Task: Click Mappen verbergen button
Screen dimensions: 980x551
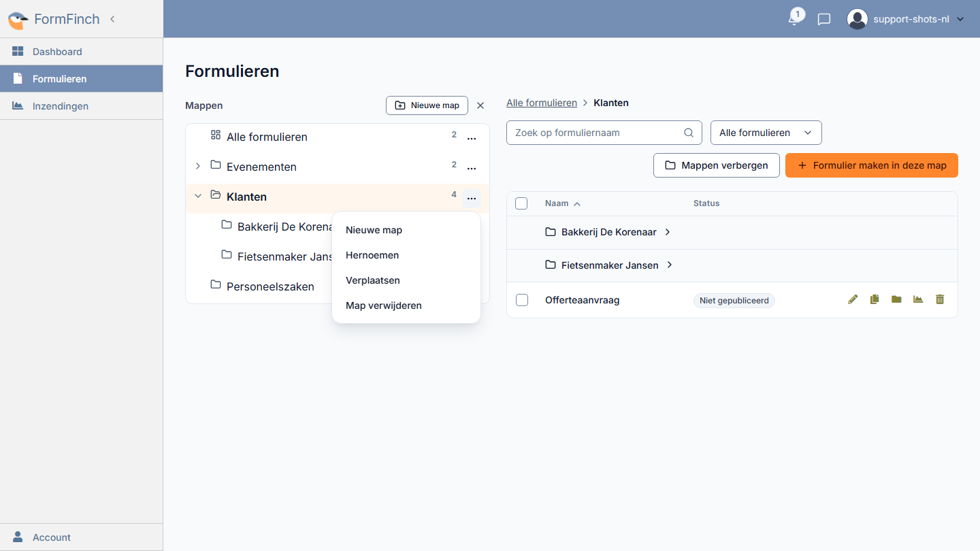Action: 716,165
